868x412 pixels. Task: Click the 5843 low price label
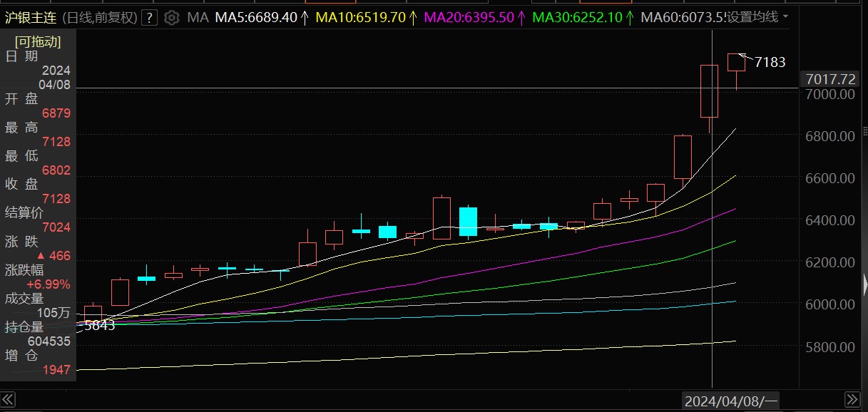pyautogui.click(x=99, y=326)
